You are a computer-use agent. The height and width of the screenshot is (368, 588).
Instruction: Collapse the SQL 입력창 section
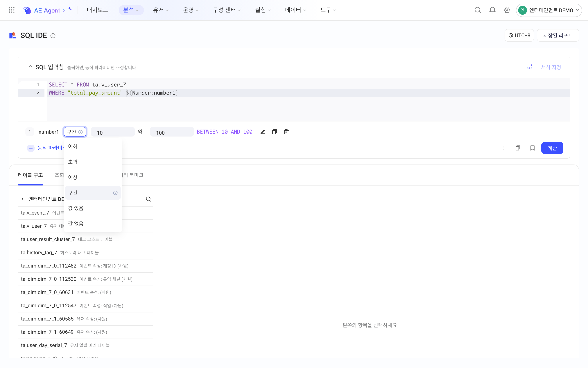[30, 66]
